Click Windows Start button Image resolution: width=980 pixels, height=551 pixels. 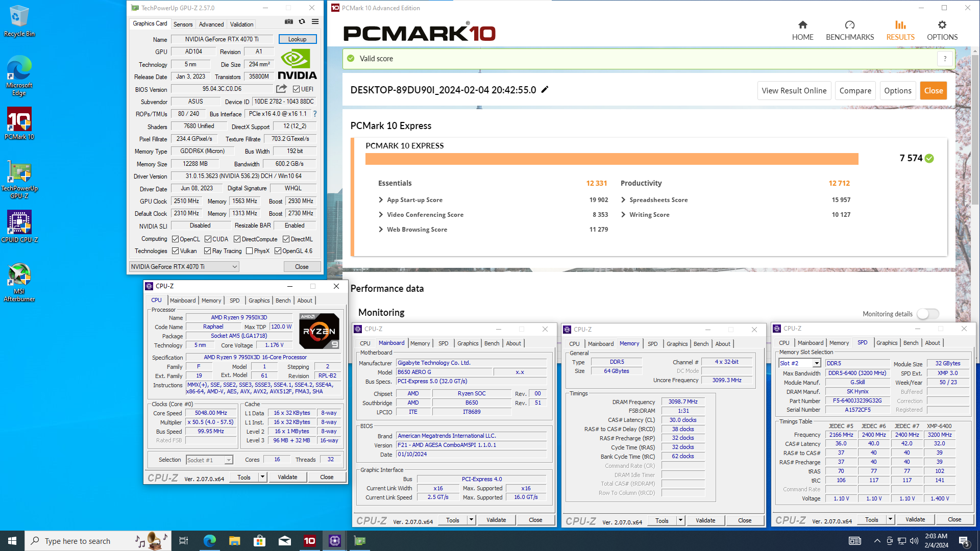click(x=12, y=541)
